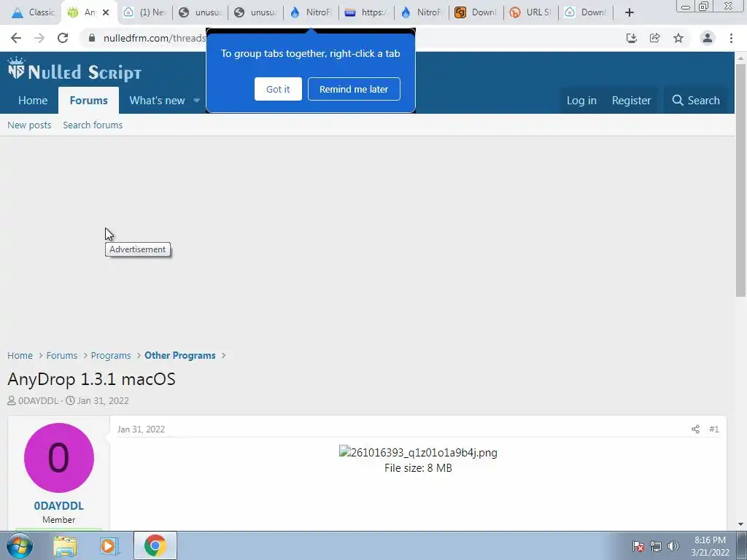
Task: Close the active AnyDrop tab
Action: coord(106,12)
